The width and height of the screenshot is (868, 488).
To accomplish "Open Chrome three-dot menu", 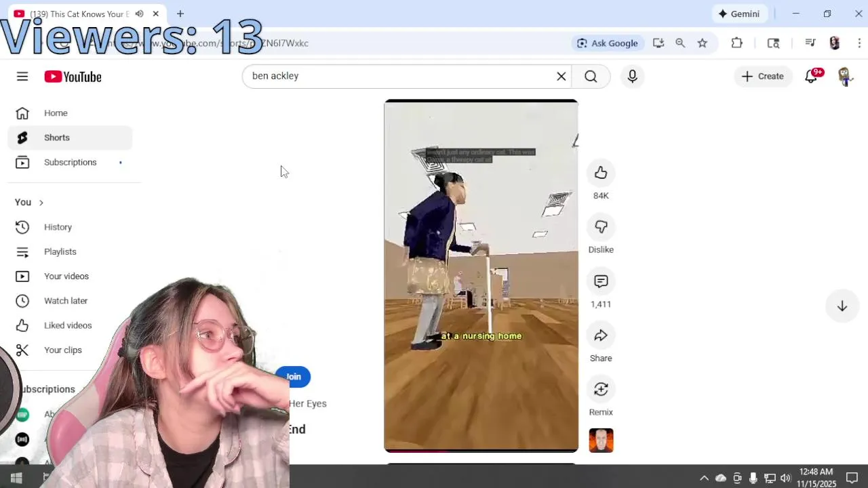I will 860,43.
